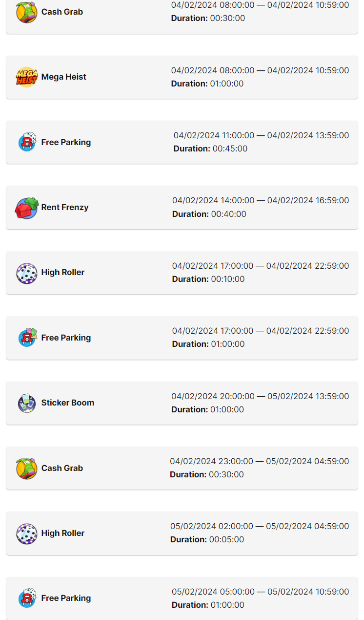Click the High Roller dice icon with 00:05:00 duration
The height and width of the screenshot is (620, 364).
pyautogui.click(x=26, y=534)
